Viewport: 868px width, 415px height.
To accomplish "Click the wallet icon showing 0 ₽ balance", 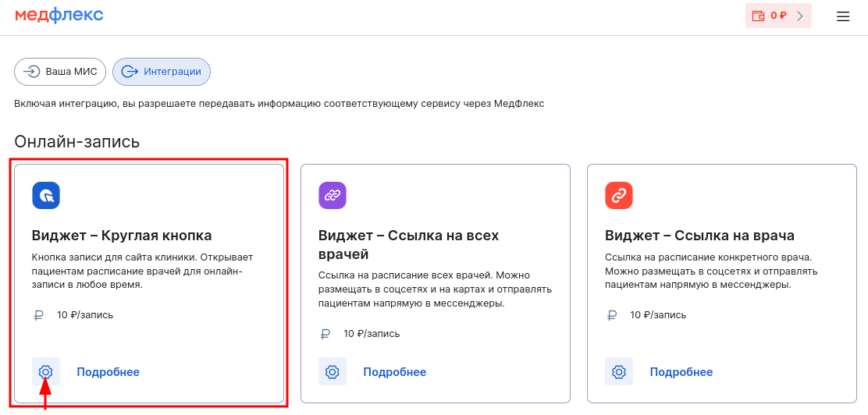I will 757,16.
